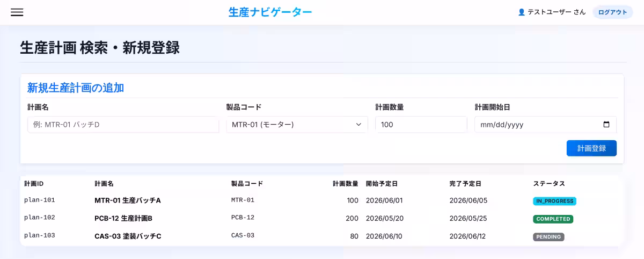Click the 開始予定日 column header

382,184
